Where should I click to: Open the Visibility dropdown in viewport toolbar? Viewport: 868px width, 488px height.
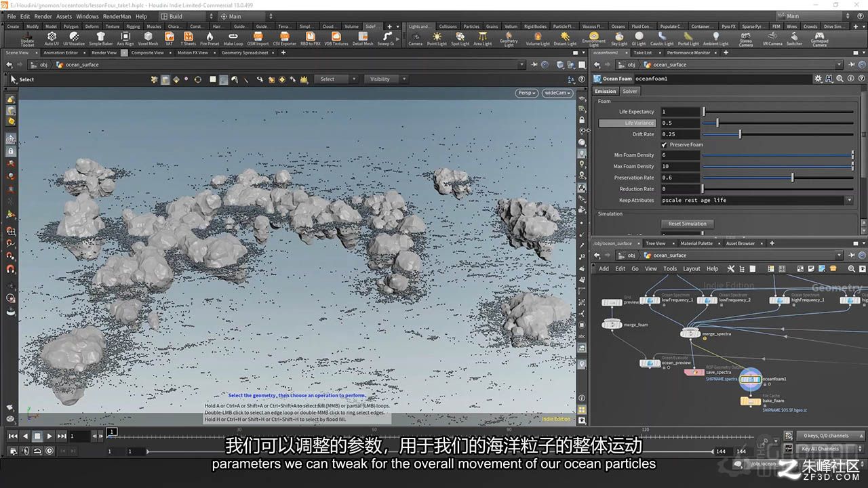(385, 79)
